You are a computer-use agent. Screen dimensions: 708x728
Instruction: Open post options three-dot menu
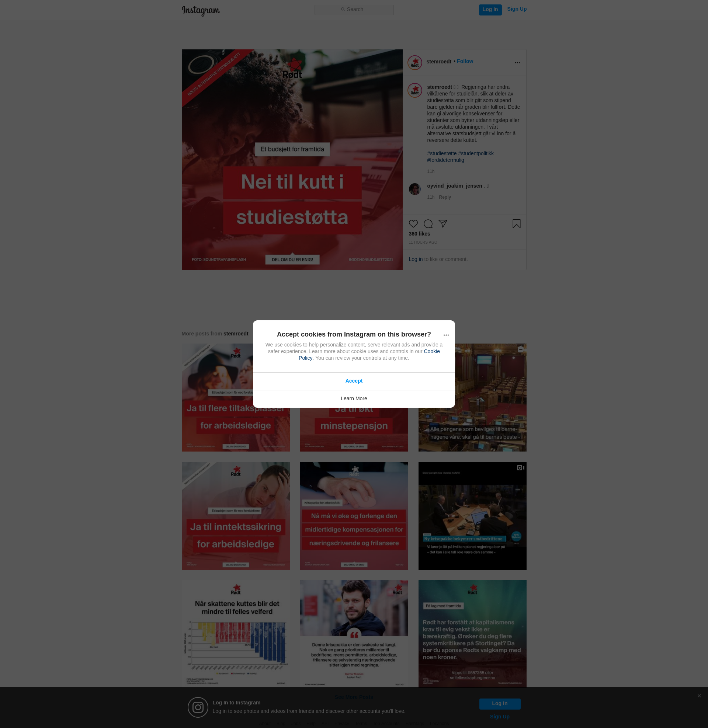coord(517,62)
